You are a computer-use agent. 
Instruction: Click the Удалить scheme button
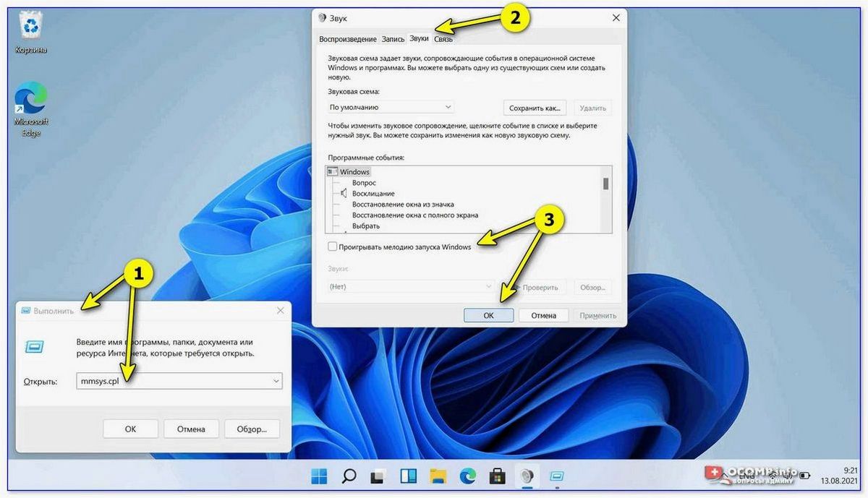point(593,108)
